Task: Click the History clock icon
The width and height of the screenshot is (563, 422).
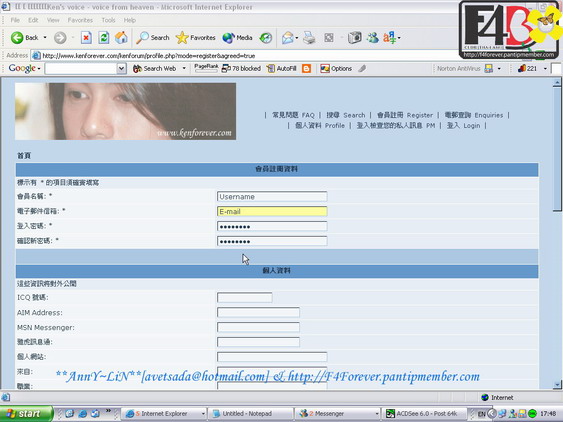Action: coord(266,38)
